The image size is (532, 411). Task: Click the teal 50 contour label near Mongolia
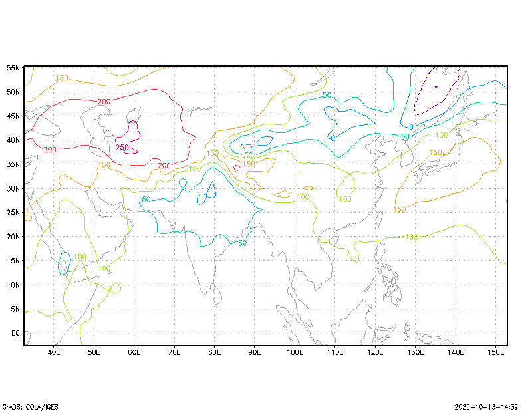[x=327, y=95]
